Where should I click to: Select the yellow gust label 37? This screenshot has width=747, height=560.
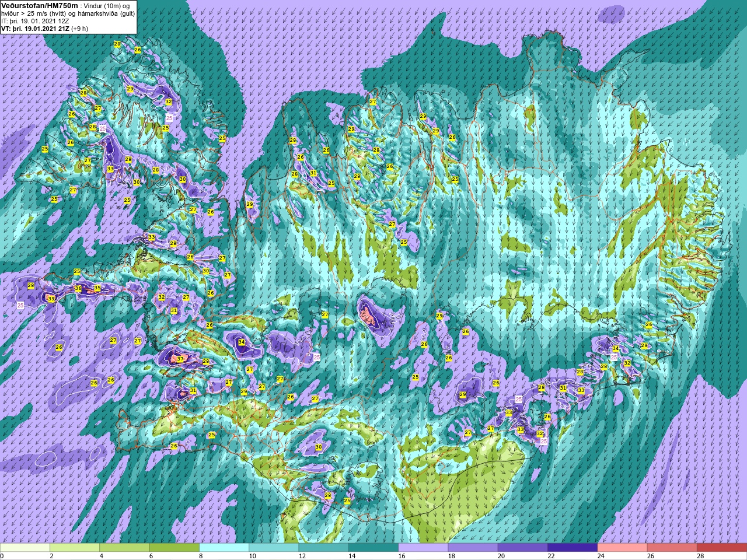coord(180,359)
